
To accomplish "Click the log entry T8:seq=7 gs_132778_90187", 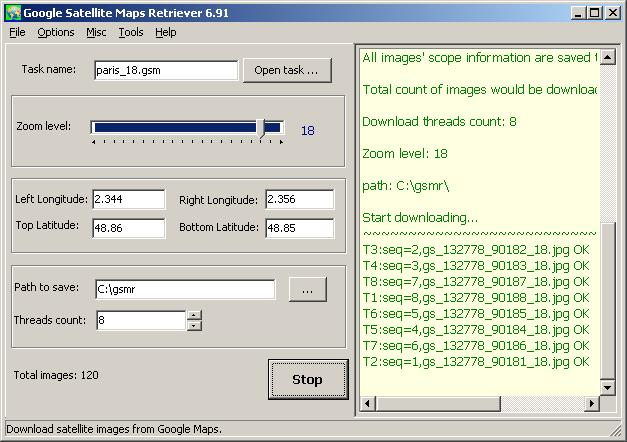I will (x=476, y=282).
